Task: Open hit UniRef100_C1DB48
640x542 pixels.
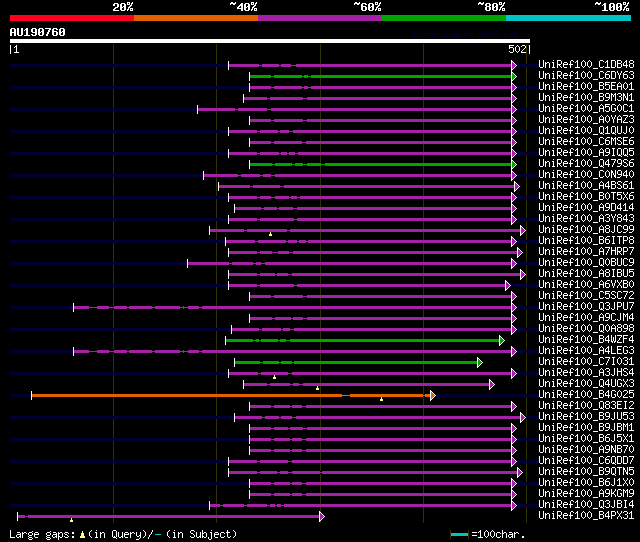Action: coord(586,64)
